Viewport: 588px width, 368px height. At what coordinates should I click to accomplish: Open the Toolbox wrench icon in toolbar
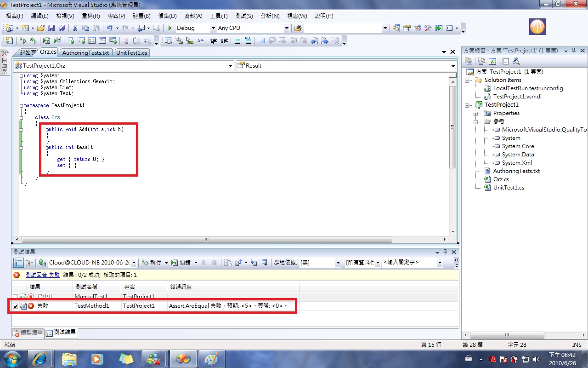(x=428, y=28)
